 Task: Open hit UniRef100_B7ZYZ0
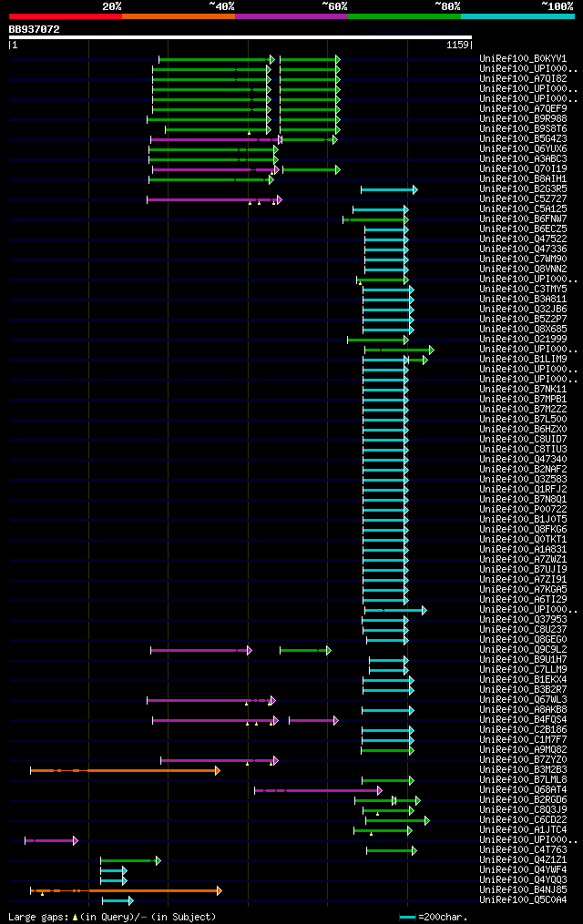(x=523, y=759)
